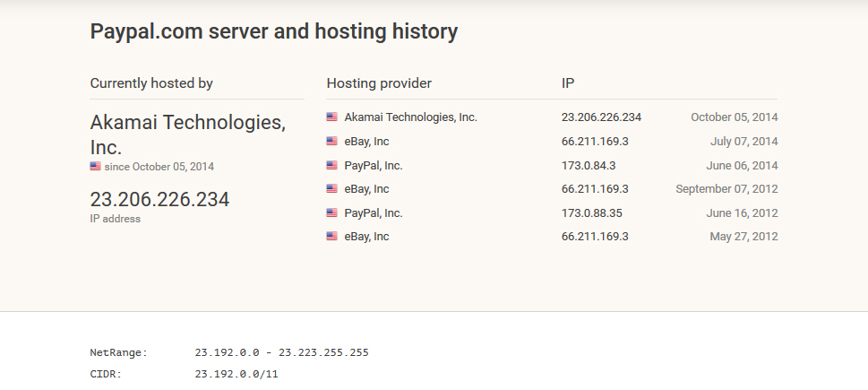Click the IP 23.206.226.234 in the history table

point(601,117)
